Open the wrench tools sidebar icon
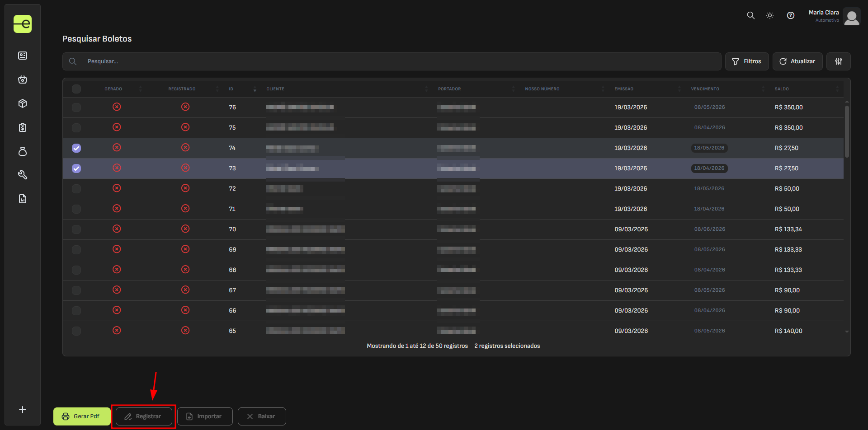This screenshot has height=430, width=868. pyautogui.click(x=23, y=175)
